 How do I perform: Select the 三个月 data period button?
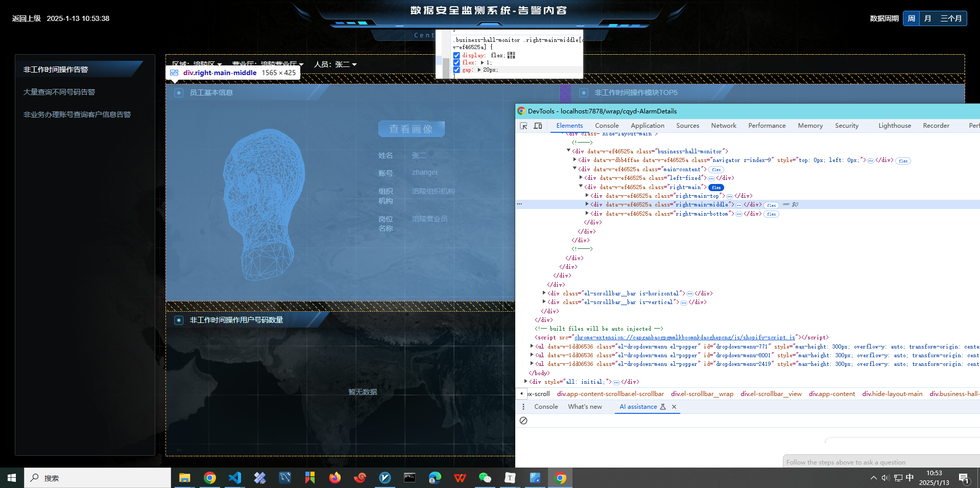pos(951,18)
